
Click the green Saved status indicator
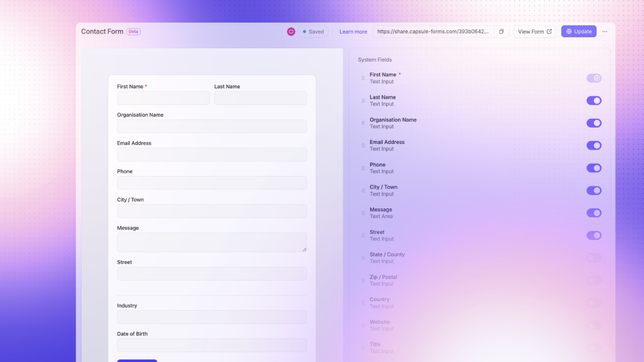[313, 31]
